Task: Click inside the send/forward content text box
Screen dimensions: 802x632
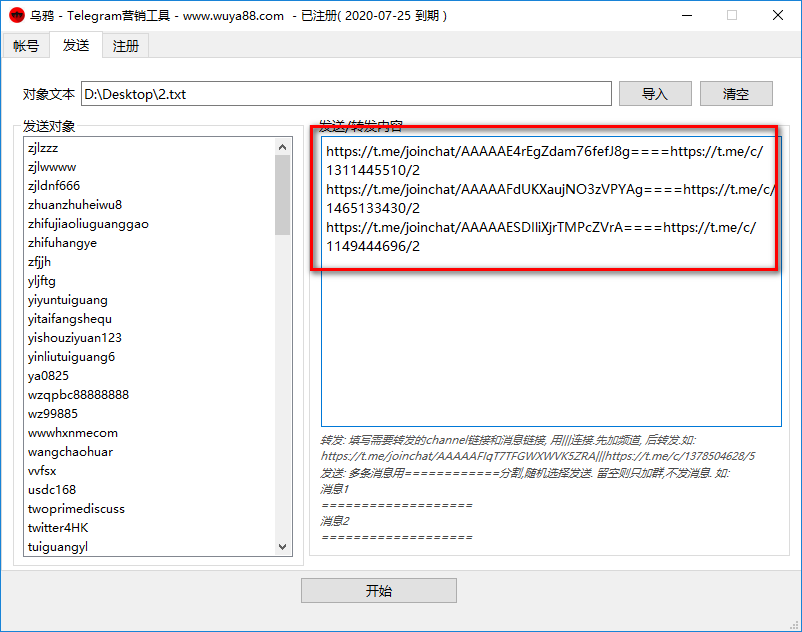Action: pos(551,281)
